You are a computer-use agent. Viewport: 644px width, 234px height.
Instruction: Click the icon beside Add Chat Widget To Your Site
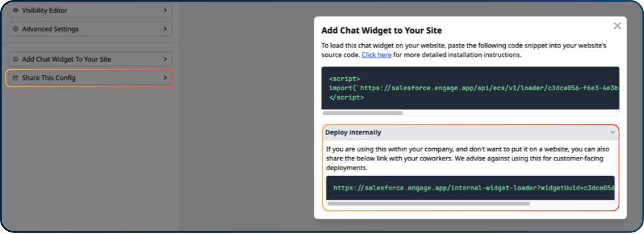click(x=16, y=59)
